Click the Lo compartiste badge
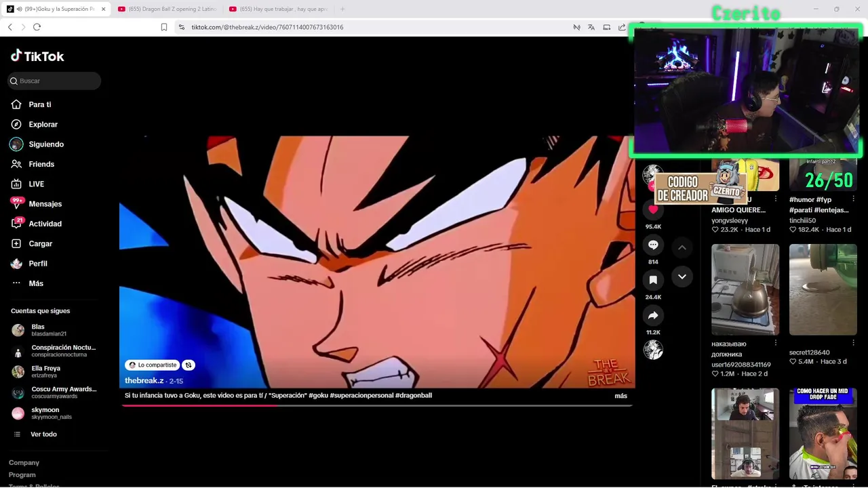The image size is (868, 488). click(153, 365)
